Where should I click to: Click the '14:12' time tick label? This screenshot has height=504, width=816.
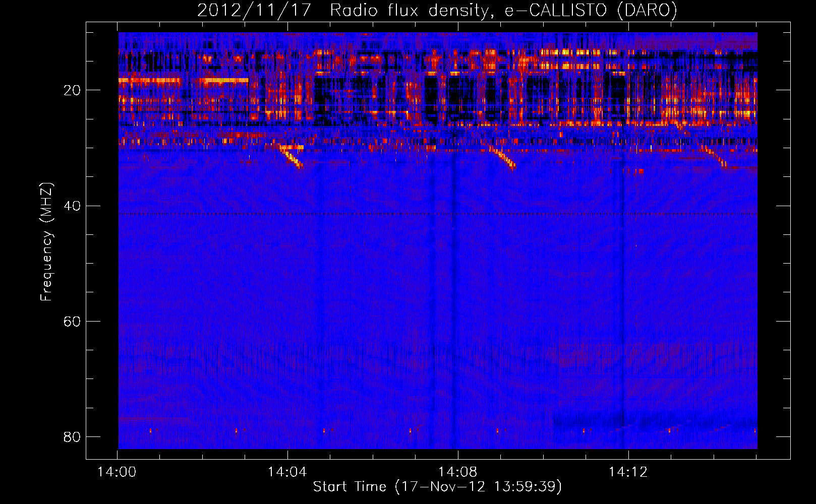point(628,472)
